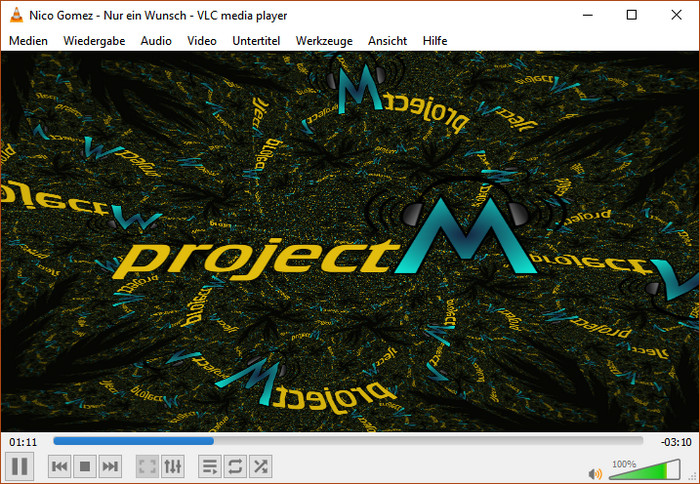Open the Untertitel menu
Viewport: 700px width, 484px height.
256,41
